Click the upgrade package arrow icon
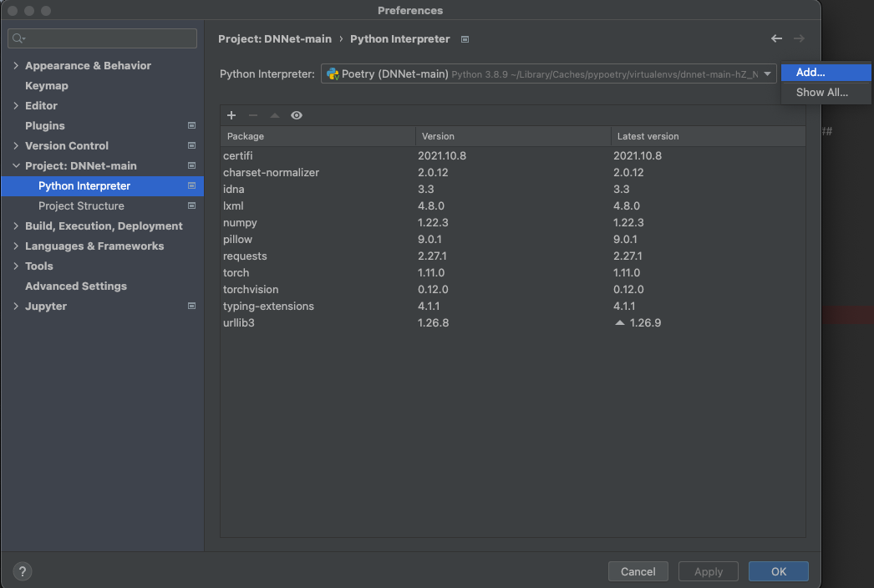The height and width of the screenshot is (588, 874). pos(275,115)
